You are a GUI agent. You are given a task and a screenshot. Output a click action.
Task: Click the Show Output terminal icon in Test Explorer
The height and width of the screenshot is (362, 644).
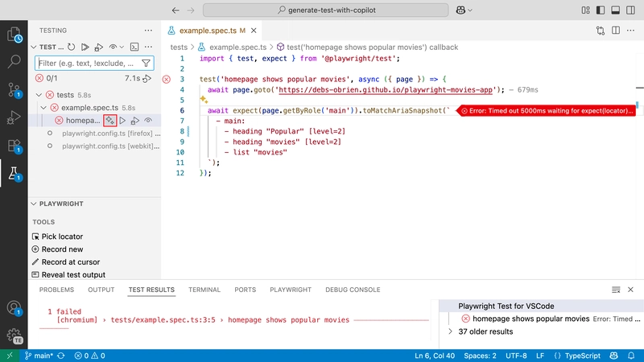click(x=135, y=47)
